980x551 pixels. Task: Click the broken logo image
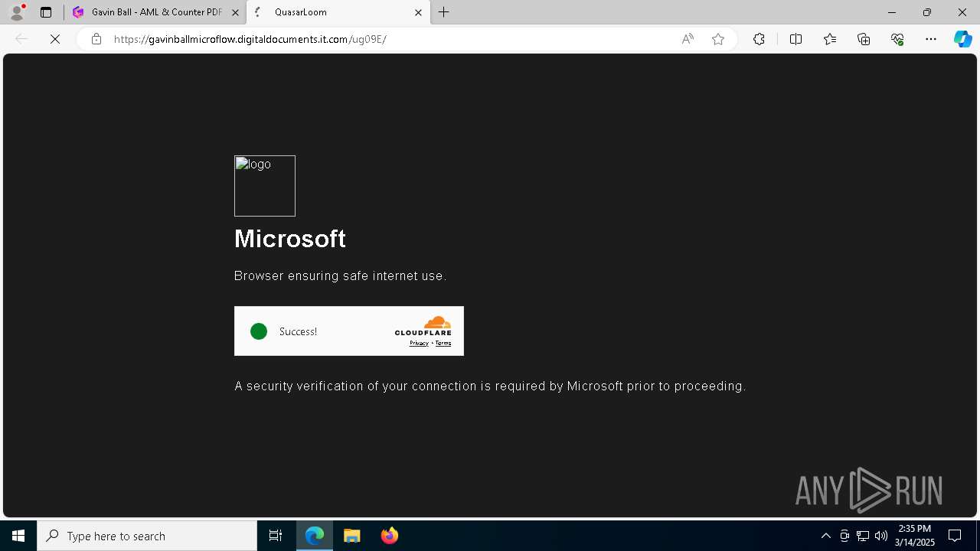click(x=265, y=186)
